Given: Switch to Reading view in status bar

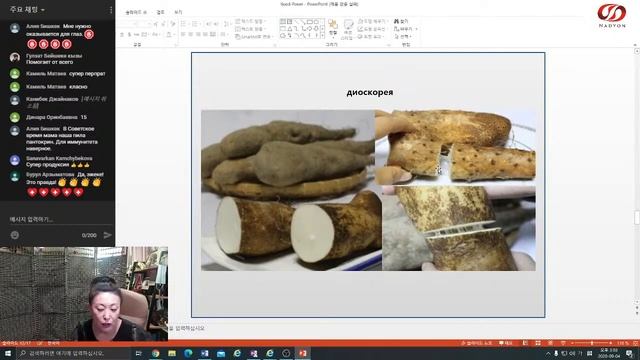Looking at the screenshot, I should (x=550, y=343).
